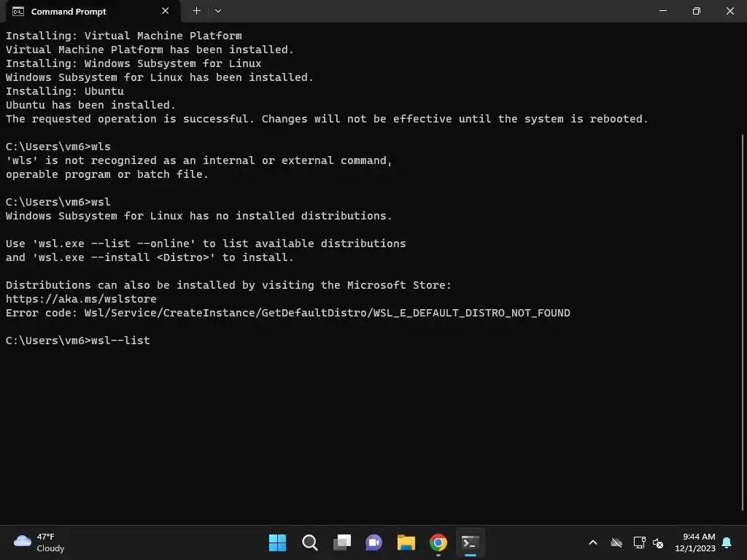Click the "Use 'wsl.exe --list --online'" line
The image size is (747, 560).
(x=206, y=244)
